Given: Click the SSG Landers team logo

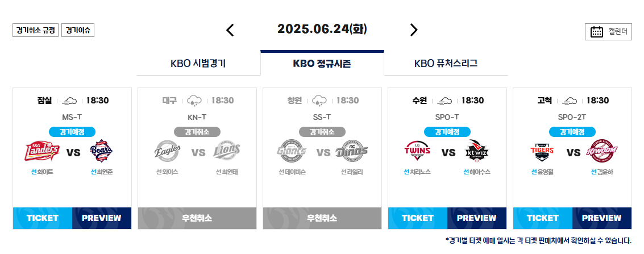Looking at the screenshot, I should (x=42, y=151).
